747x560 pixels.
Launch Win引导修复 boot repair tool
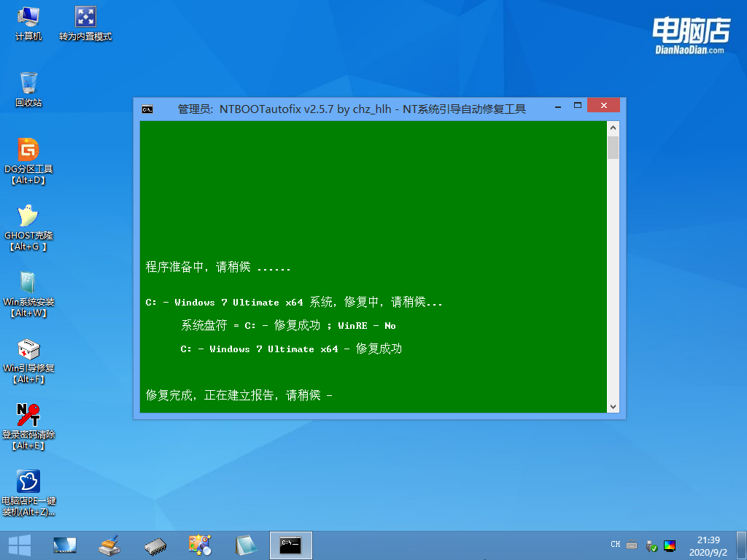(28, 350)
